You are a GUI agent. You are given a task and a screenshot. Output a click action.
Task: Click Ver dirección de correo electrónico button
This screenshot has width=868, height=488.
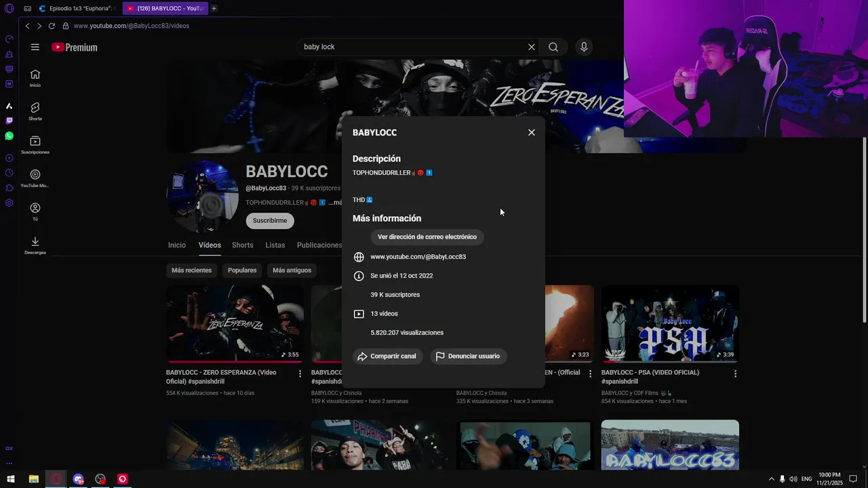[x=427, y=237]
